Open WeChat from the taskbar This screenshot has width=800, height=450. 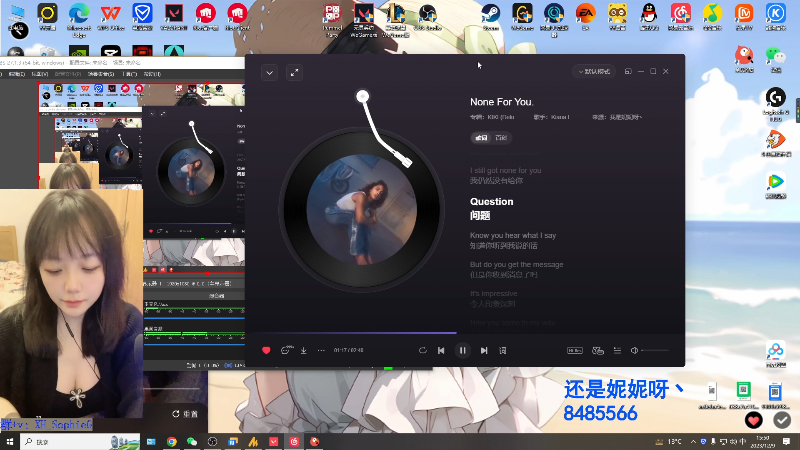coord(192,442)
